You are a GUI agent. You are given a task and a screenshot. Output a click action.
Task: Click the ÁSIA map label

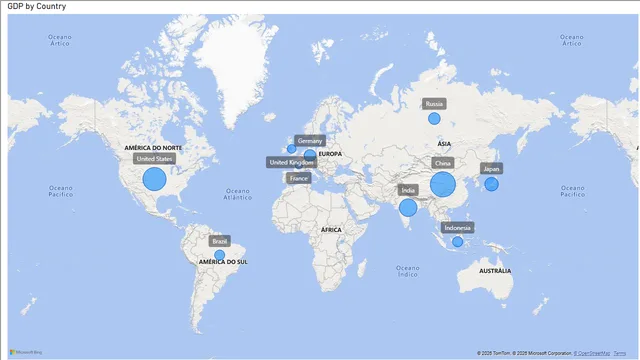pos(444,144)
